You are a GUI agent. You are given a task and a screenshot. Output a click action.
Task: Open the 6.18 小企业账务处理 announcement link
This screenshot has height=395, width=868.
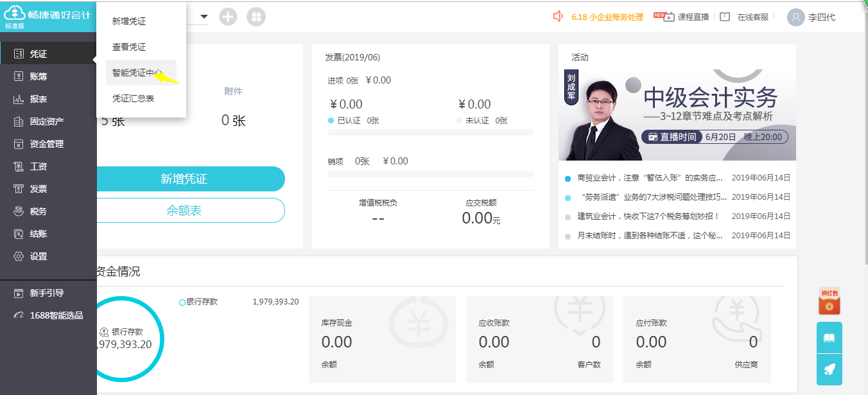point(607,17)
